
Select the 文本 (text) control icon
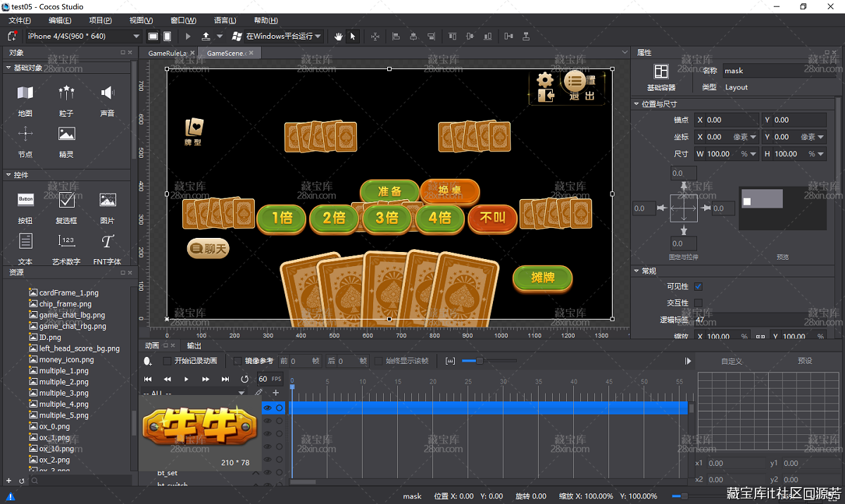pos(25,241)
